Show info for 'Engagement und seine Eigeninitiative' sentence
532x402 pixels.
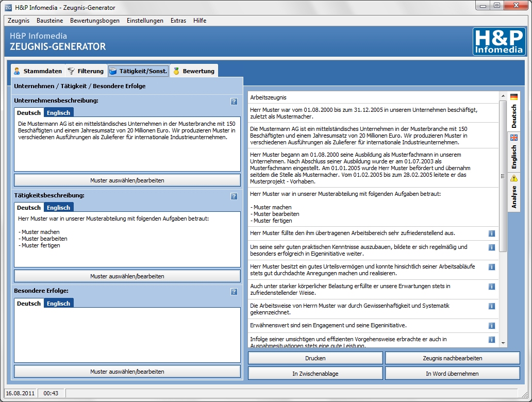point(492,326)
